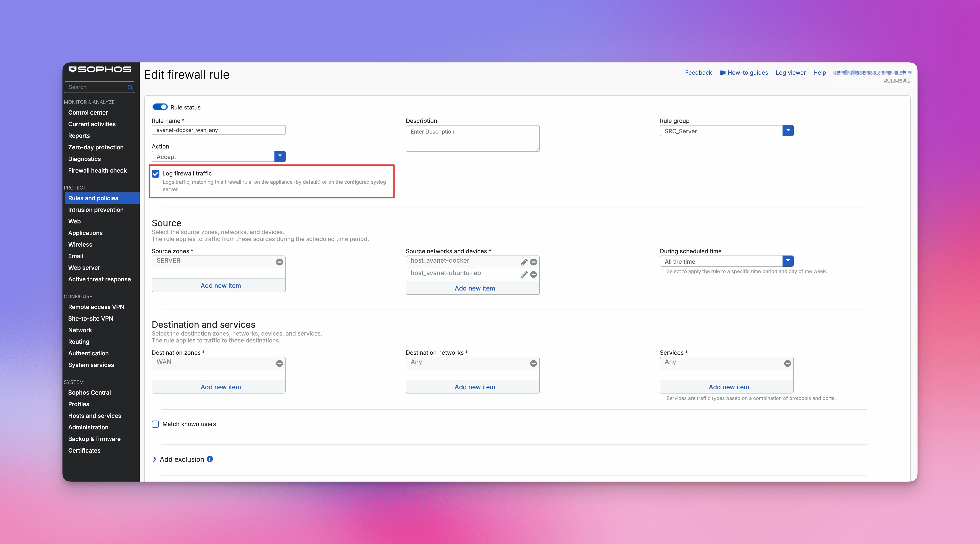The image size is (980, 544).
Task: Add new item under Destination networks
Action: coord(474,387)
